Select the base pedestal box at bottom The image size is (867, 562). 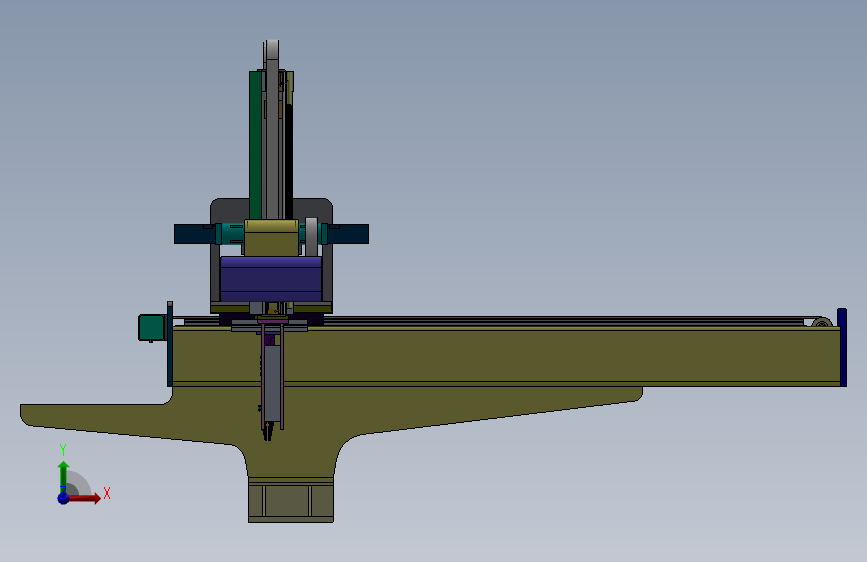291,501
